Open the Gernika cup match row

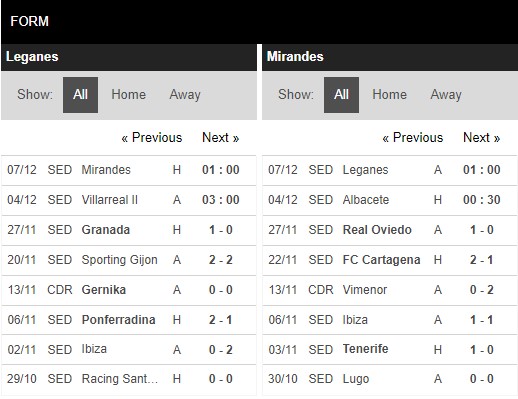[129, 290]
